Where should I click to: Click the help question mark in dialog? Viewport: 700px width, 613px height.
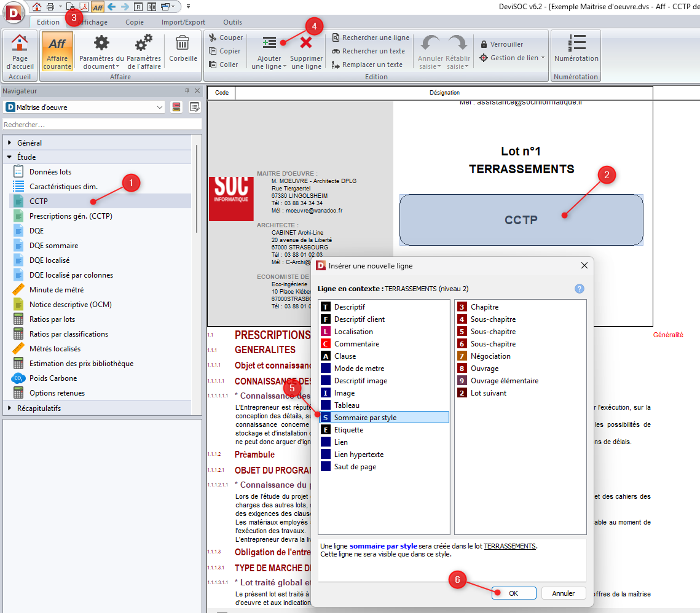point(579,289)
